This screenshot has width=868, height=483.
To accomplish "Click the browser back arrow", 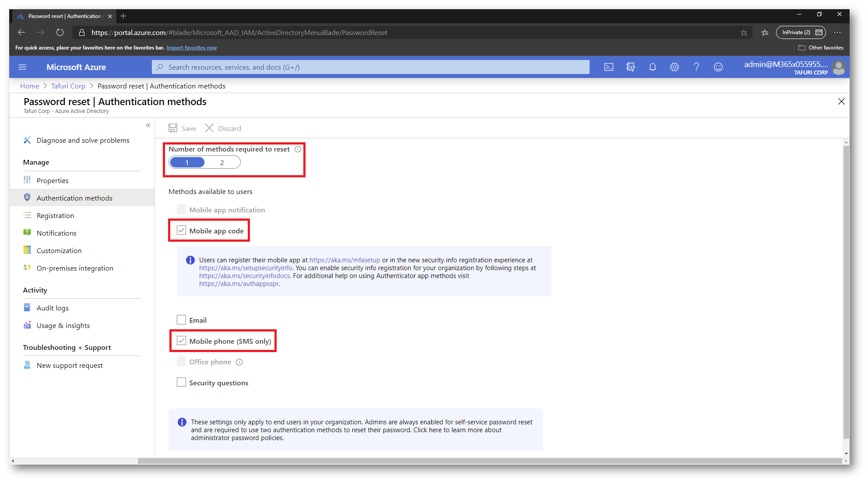I will (21, 32).
